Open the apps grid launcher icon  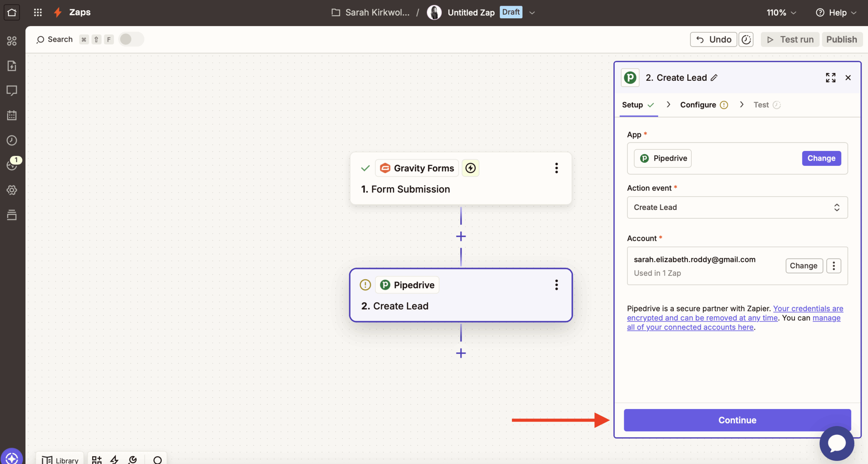[38, 13]
